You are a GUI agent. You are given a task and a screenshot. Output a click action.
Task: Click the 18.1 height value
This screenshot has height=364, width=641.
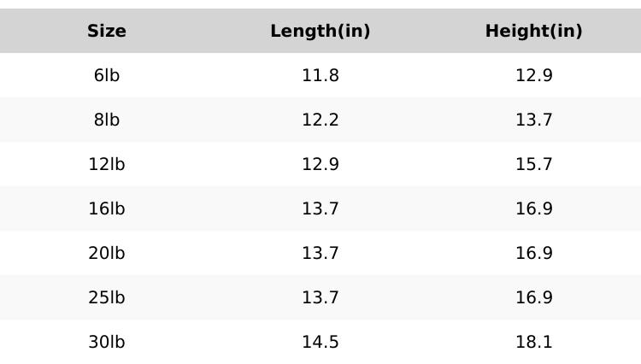pos(534,343)
